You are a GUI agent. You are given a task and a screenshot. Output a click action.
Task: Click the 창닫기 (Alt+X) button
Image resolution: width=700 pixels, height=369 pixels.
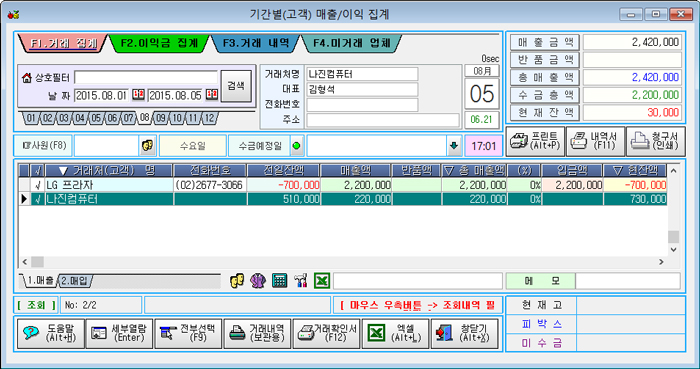click(464, 333)
